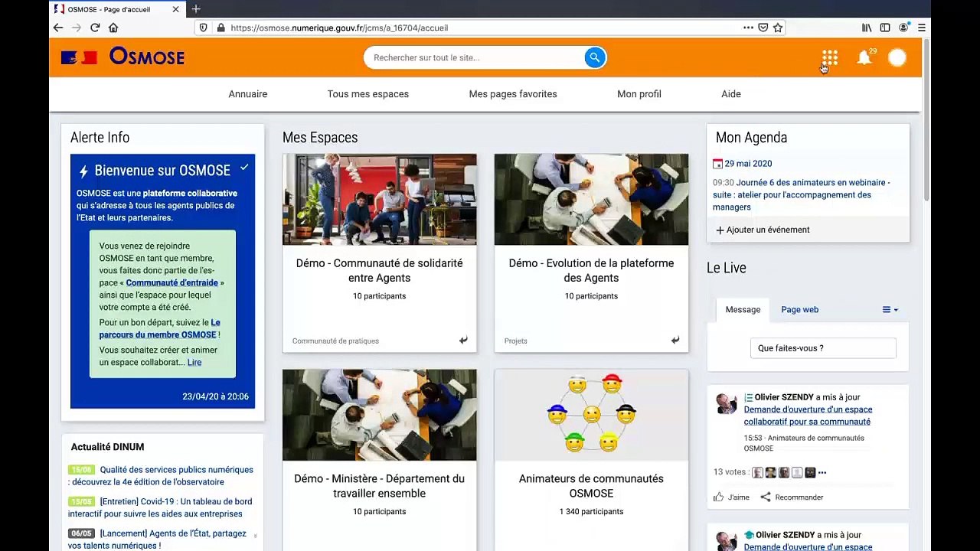Reload the page with browser refresh icon
Viewport: 980px width, 551px height.
[x=95, y=28]
